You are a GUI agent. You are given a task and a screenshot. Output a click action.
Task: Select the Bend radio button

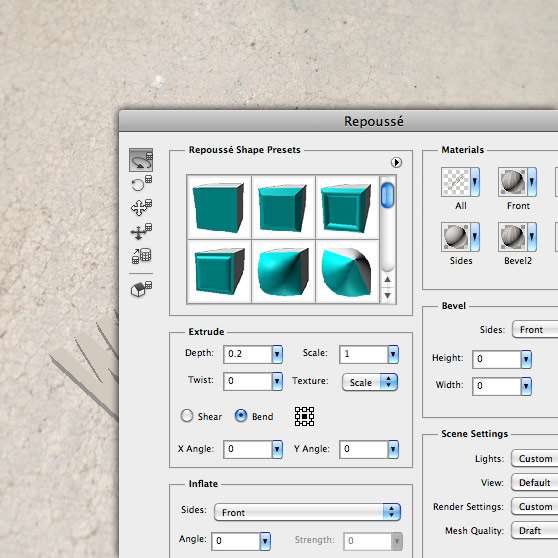click(x=241, y=416)
